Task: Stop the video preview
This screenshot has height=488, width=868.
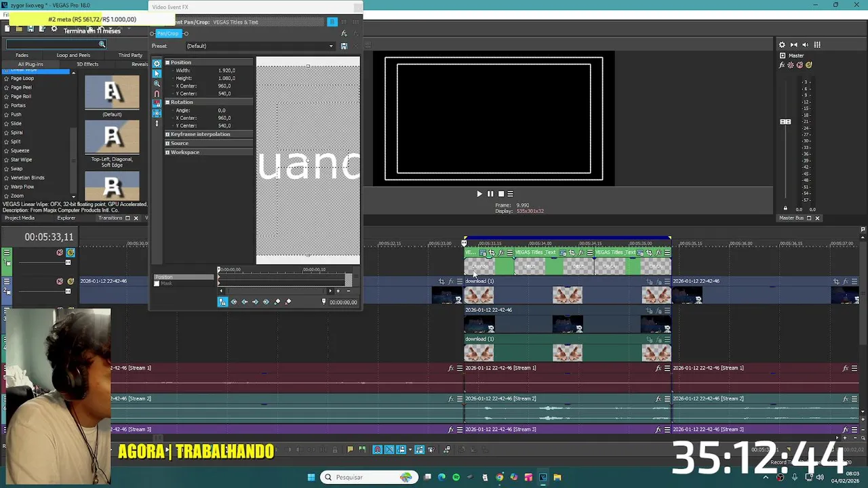Action: click(501, 194)
